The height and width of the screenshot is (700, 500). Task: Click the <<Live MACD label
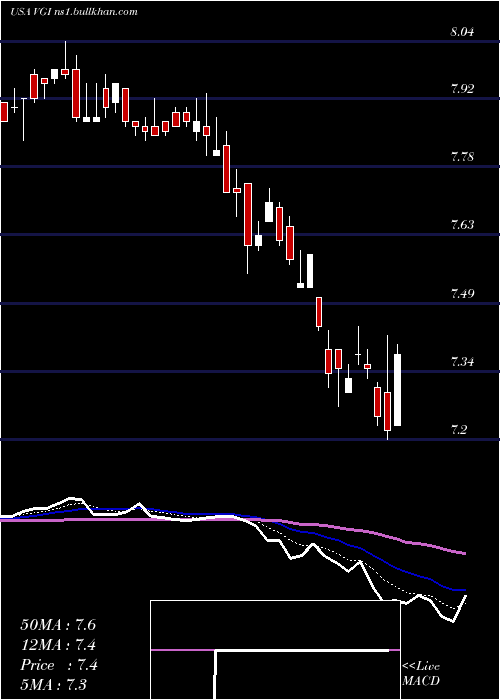[x=421, y=674]
